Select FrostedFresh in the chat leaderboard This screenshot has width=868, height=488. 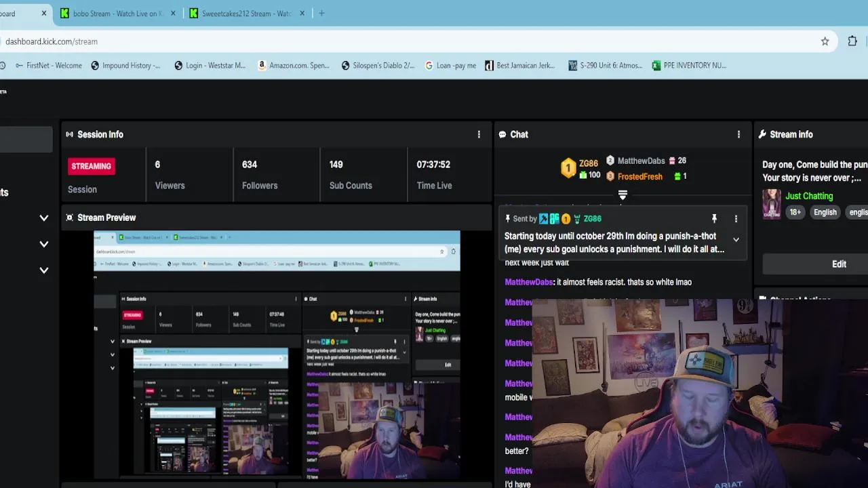pyautogui.click(x=639, y=176)
